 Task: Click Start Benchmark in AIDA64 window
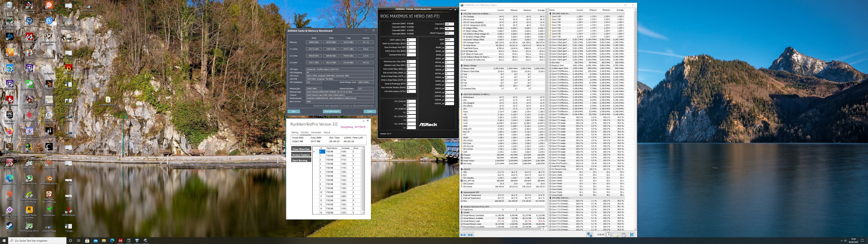coord(332,111)
